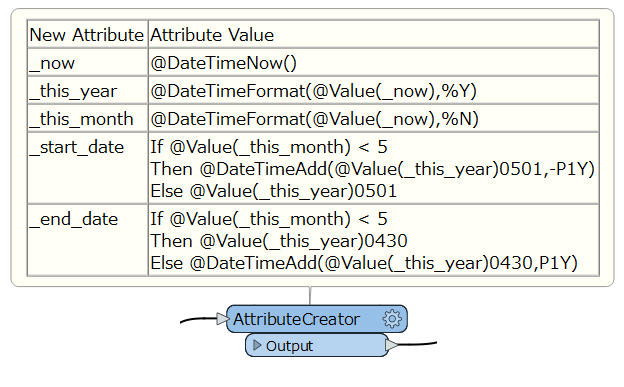Click the Output port connector arrow

(x=392, y=344)
